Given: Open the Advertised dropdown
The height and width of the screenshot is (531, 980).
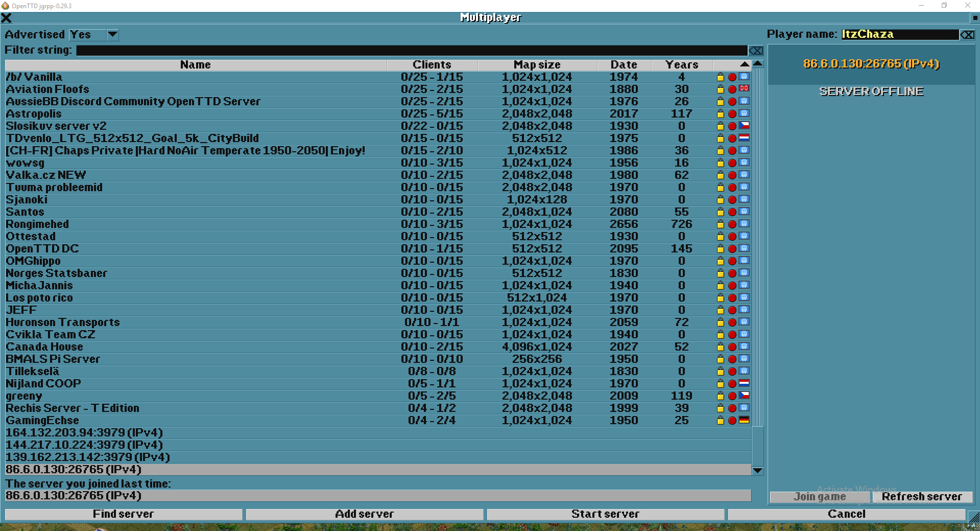Looking at the screenshot, I should tap(112, 35).
